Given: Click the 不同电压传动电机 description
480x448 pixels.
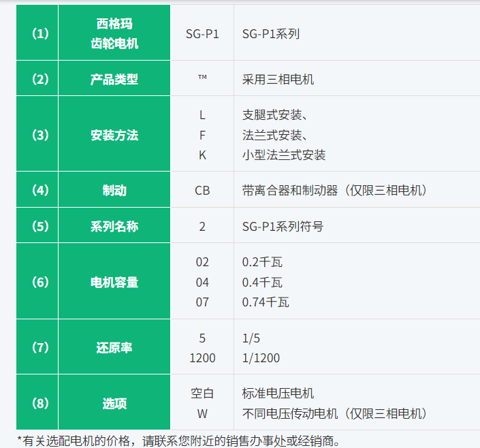Looking at the screenshot, I should pyautogui.click(x=334, y=414).
